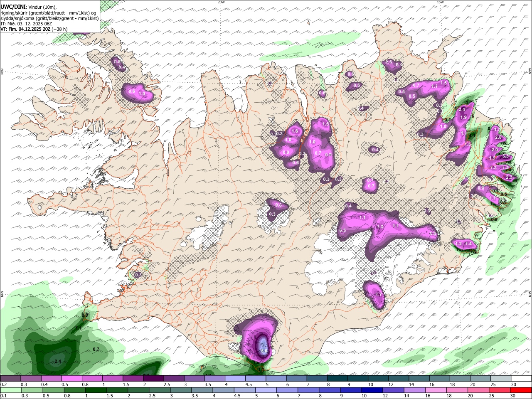
Task: Click the medium green 0.5–0.8 rain legend swatch
Action: click(53, 390)
